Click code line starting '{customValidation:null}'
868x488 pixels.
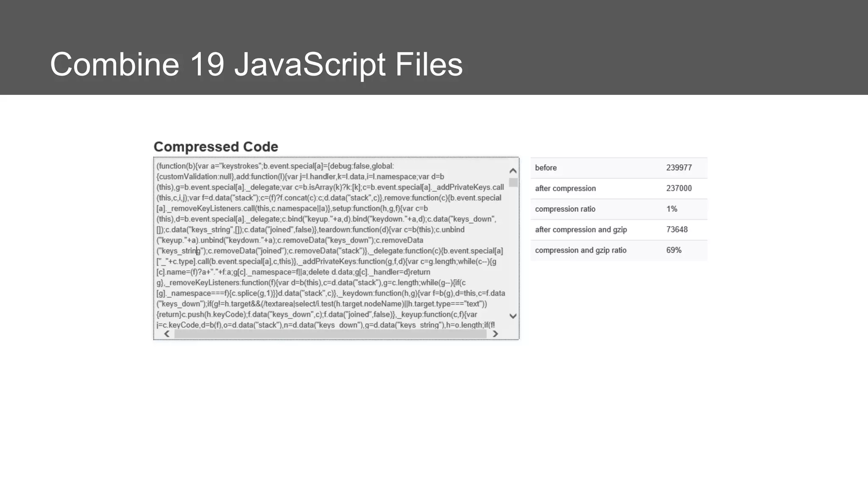pos(300,177)
